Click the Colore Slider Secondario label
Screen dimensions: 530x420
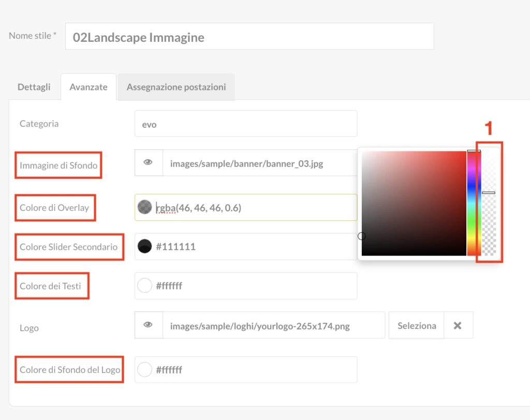[69, 247]
